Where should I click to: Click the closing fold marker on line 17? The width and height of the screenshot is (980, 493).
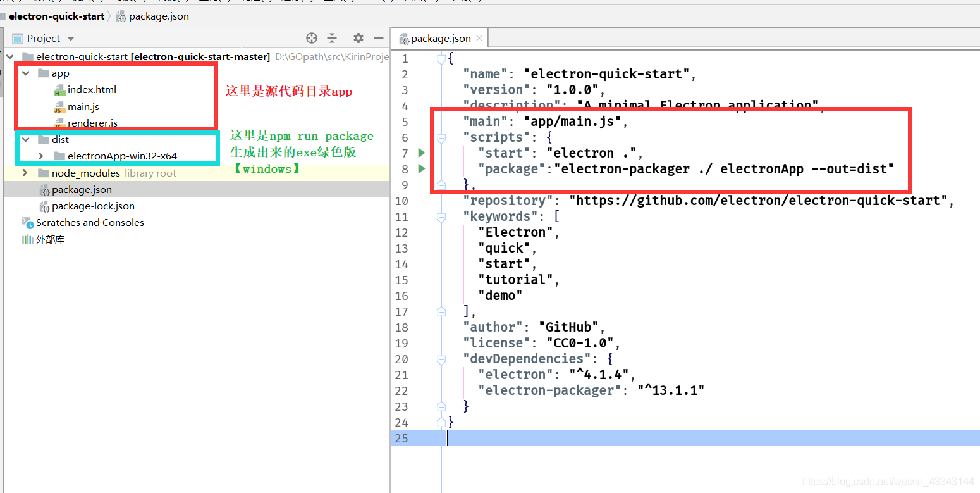pyautogui.click(x=441, y=311)
